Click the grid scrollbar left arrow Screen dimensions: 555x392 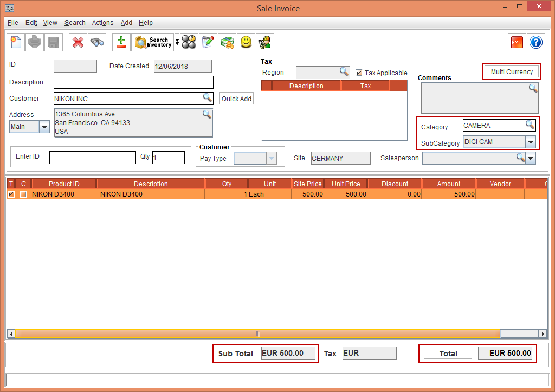pos(11,334)
